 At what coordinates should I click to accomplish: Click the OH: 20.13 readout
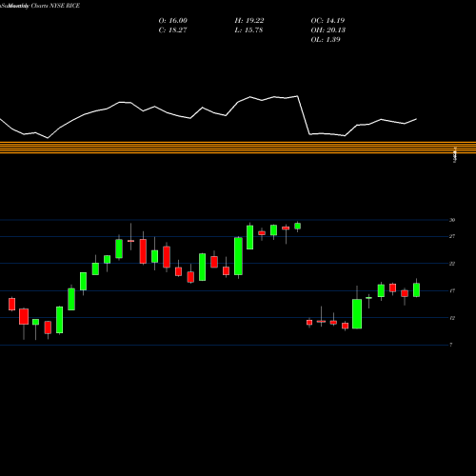click(328, 30)
